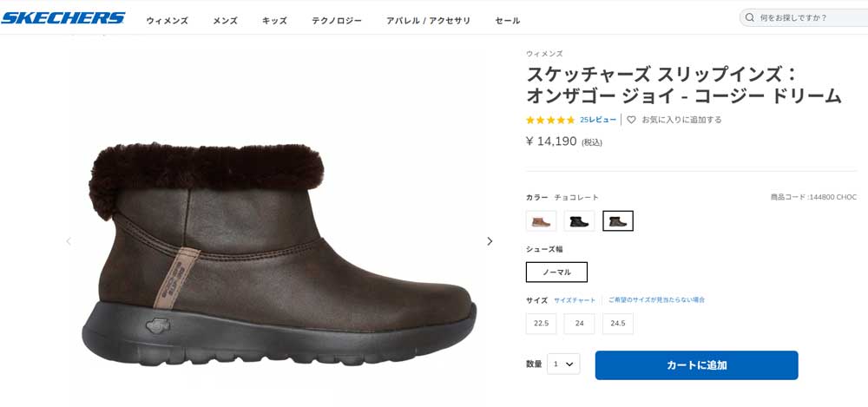Open the 25レビュー reviews link

coord(598,120)
